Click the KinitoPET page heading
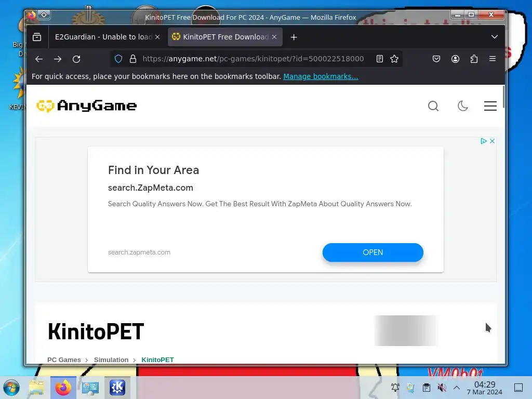Viewport: 532px width, 399px height. pyautogui.click(x=96, y=331)
